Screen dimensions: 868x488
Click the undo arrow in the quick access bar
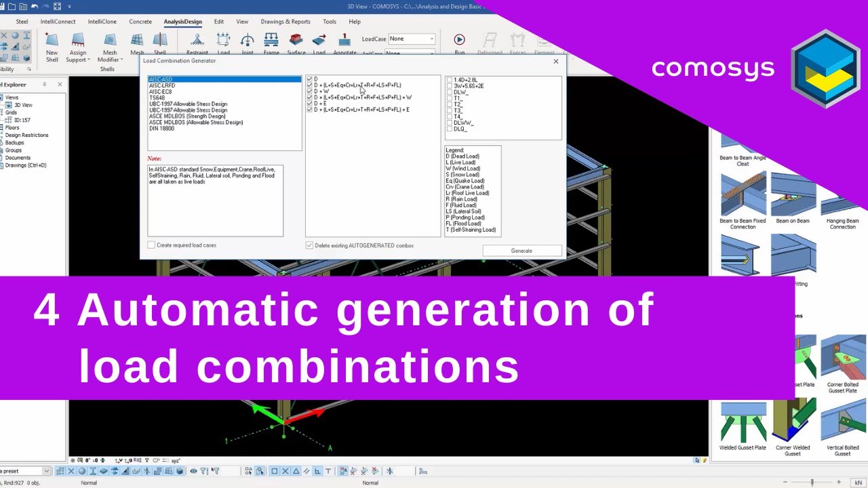34,6
